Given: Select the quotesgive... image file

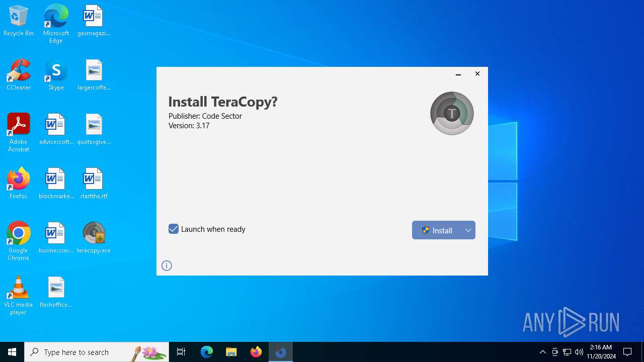Looking at the screenshot, I should (x=94, y=130).
